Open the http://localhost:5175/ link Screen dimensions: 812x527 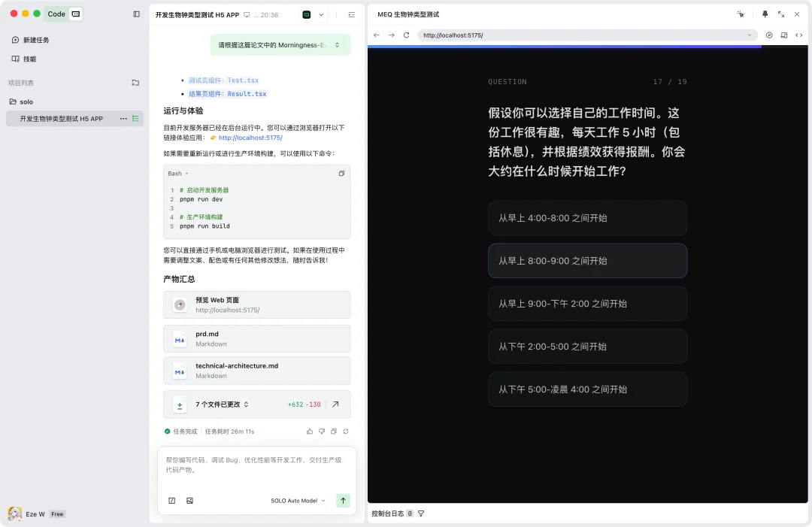[249, 138]
